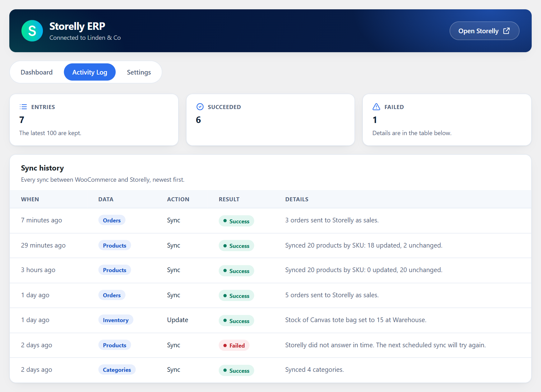Viewport: 541px width, 392px height.
Task: Click 'The latest 100 are kept.' note
Action: pyautogui.click(x=50, y=133)
